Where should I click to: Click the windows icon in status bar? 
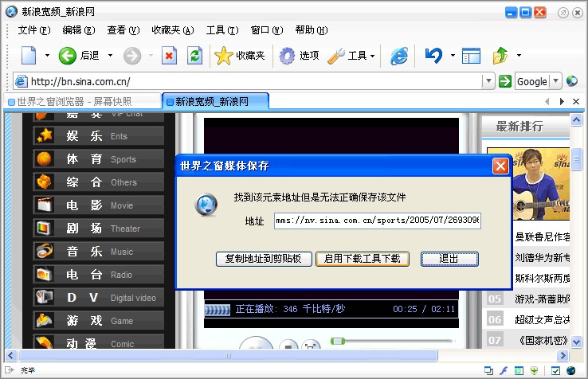point(488,370)
